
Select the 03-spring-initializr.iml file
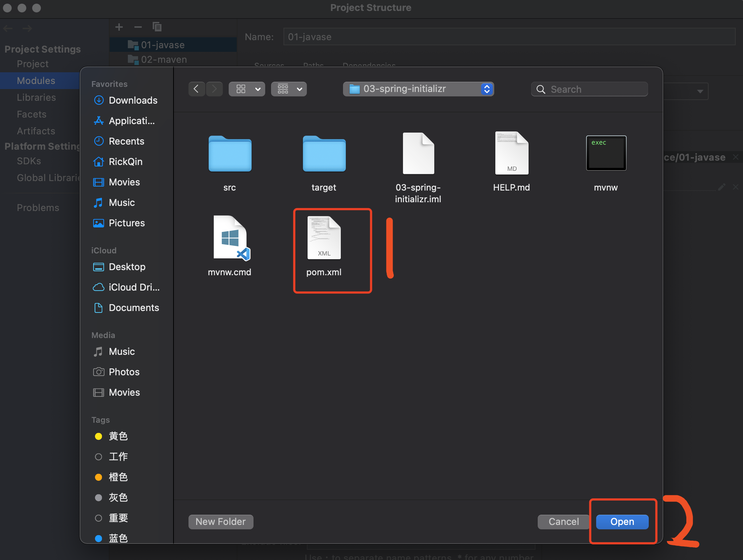(418, 153)
